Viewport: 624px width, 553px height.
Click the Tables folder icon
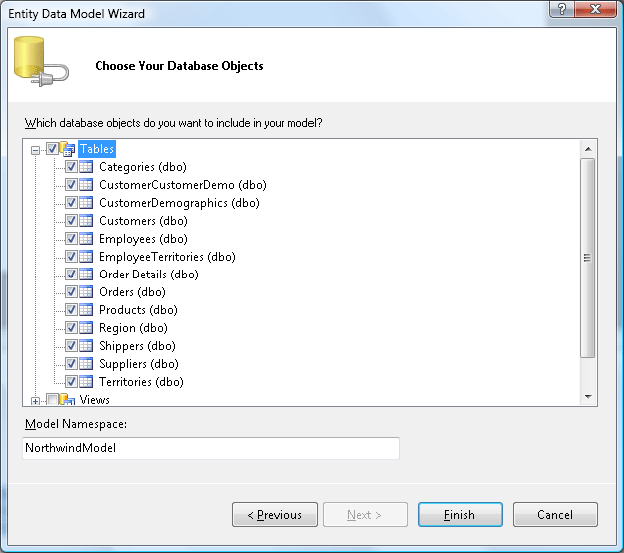[67, 149]
